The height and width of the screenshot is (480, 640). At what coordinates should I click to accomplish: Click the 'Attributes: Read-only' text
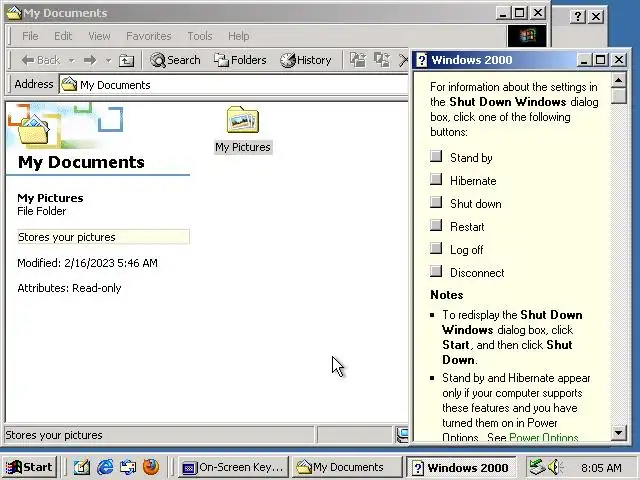click(69, 288)
